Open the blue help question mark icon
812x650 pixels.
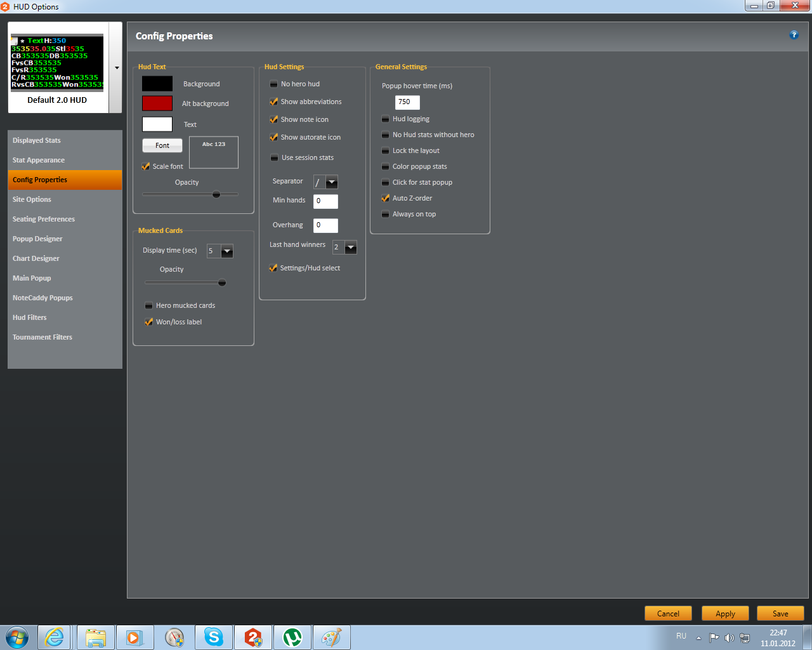coord(794,35)
